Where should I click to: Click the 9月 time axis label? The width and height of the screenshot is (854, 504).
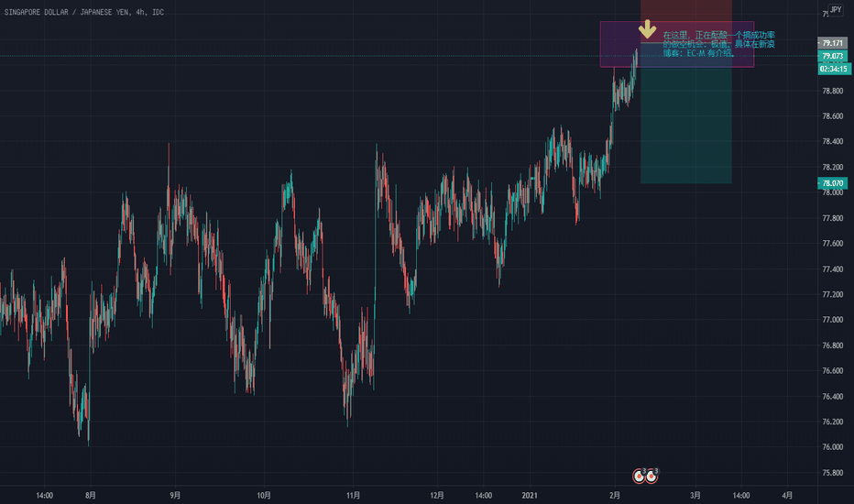[175, 495]
